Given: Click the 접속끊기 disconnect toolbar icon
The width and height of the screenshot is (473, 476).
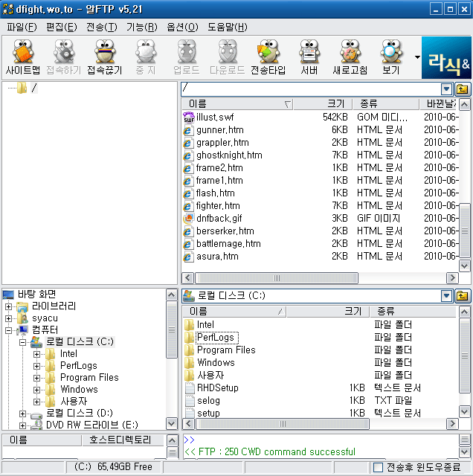Looking at the screenshot, I should click(104, 57).
